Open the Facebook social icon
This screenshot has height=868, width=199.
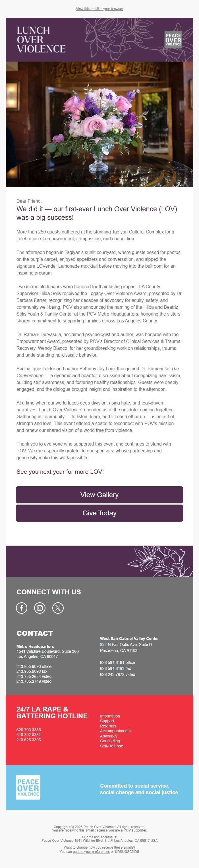point(22,608)
